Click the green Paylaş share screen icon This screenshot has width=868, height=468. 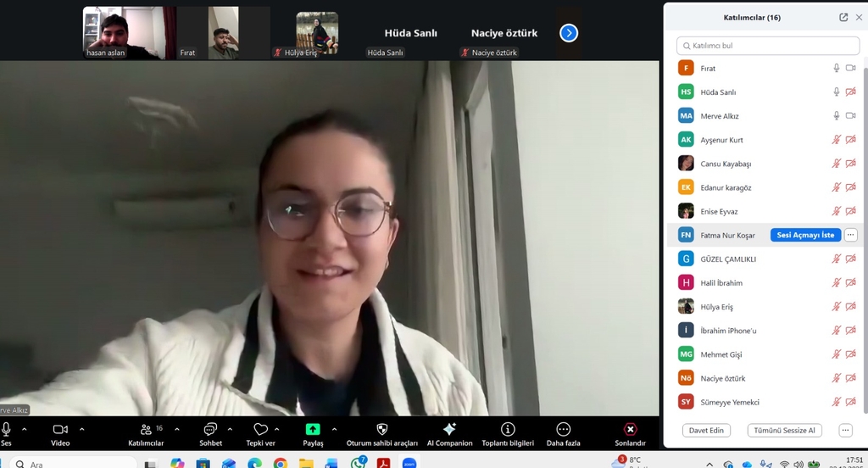click(313, 430)
